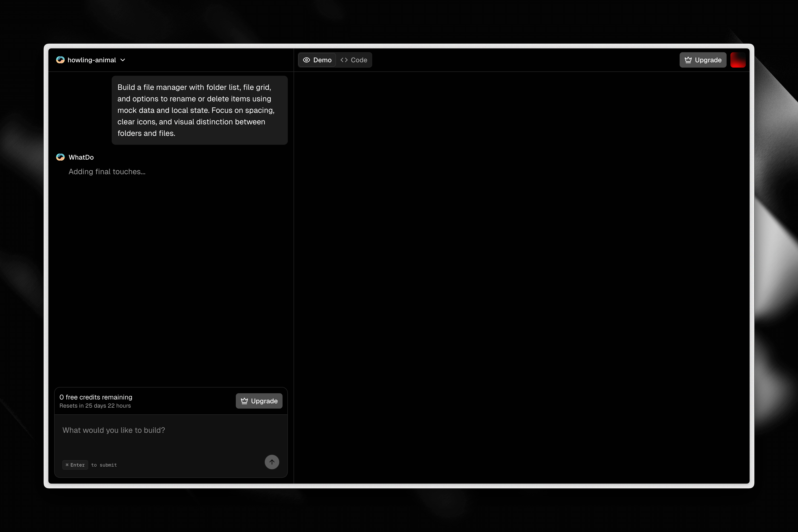Click the 'Adding final touches...' status text
798x532 pixels.
107,172
